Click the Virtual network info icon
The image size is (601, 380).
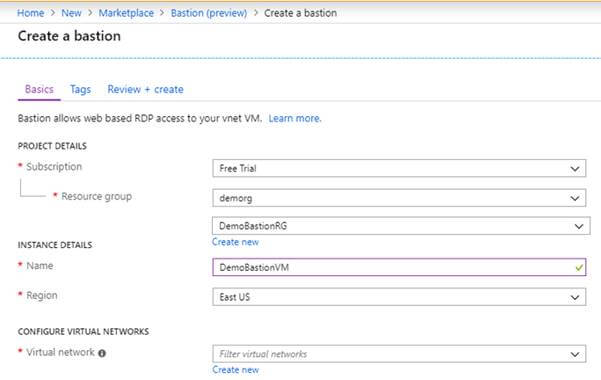point(102,353)
